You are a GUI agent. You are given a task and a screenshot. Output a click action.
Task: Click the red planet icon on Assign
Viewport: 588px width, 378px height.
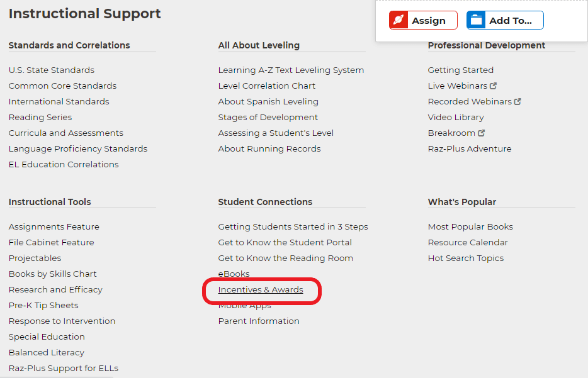[x=399, y=21]
